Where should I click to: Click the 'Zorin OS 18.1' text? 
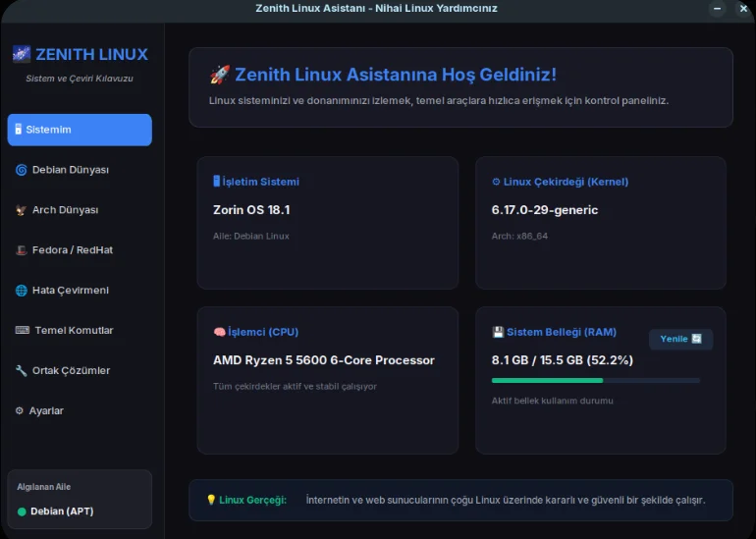tap(251, 210)
